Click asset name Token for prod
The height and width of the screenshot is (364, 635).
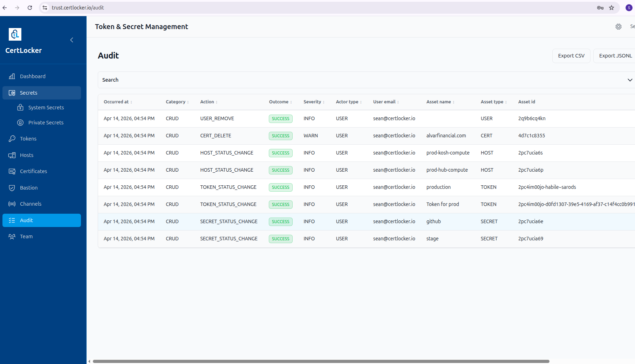pos(443,204)
